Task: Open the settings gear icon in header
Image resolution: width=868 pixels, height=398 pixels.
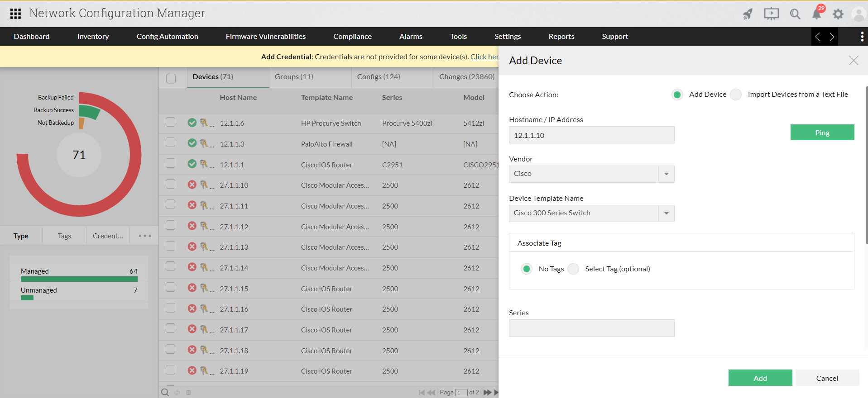Action: (838, 14)
